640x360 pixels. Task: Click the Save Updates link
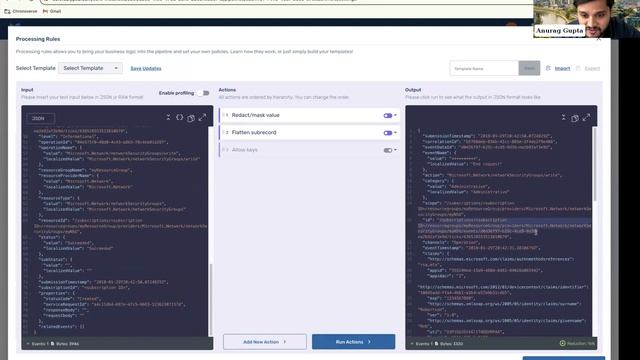click(x=146, y=68)
